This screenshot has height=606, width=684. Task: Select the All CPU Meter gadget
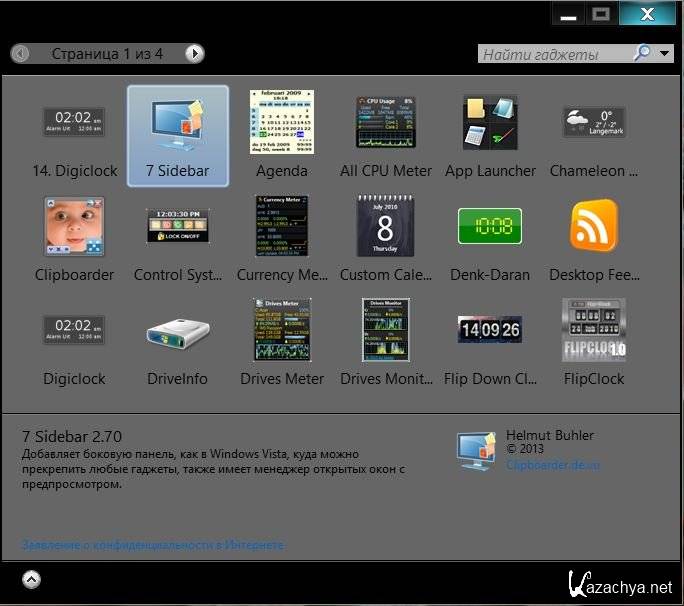click(x=385, y=123)
